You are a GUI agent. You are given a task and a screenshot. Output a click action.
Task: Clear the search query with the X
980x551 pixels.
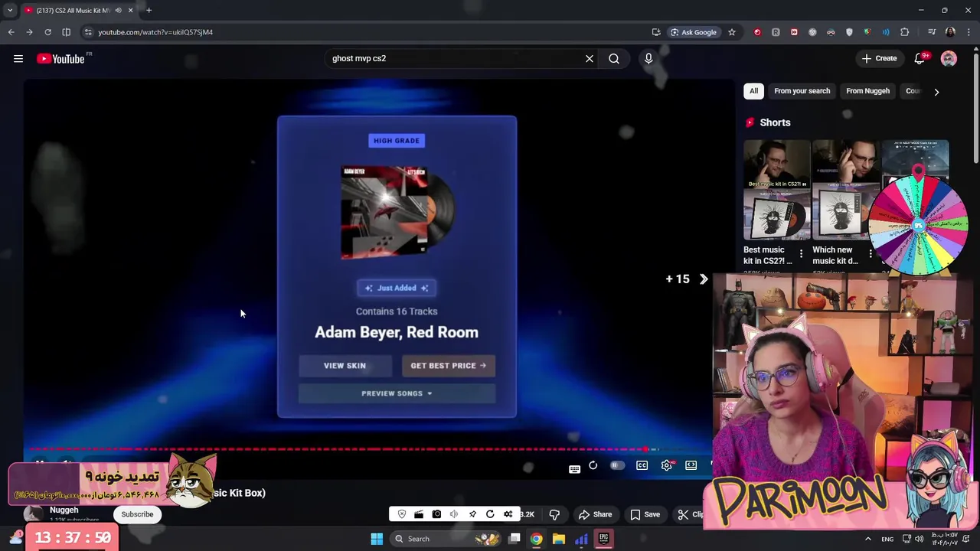(590, 58)
